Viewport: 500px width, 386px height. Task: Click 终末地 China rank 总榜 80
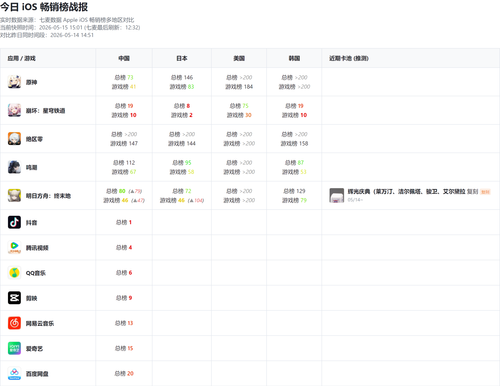pyautogui.click(x=116, y=191)
